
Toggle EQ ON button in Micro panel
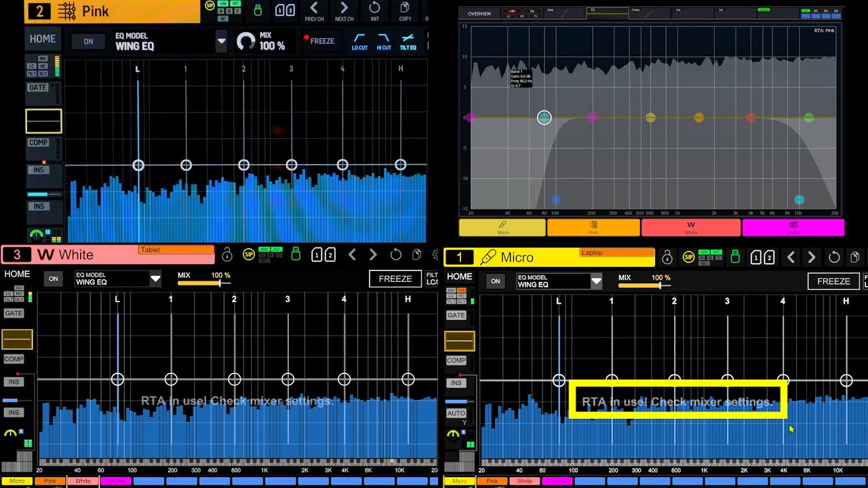496,281
